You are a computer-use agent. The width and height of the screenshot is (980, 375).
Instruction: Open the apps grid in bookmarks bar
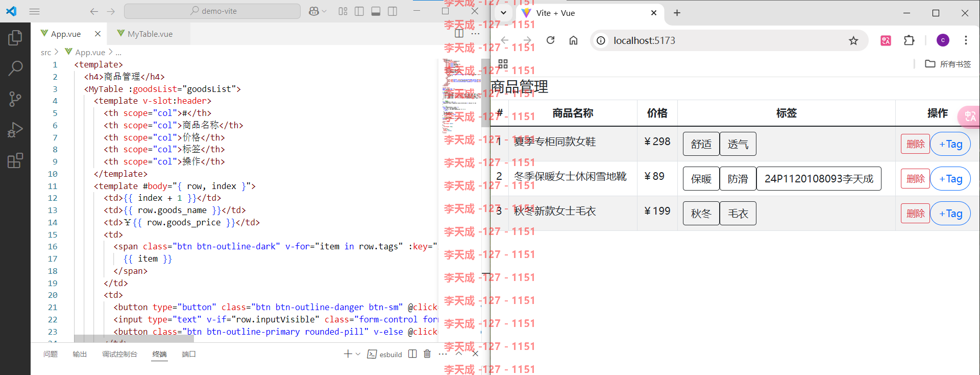pos(503,64)
